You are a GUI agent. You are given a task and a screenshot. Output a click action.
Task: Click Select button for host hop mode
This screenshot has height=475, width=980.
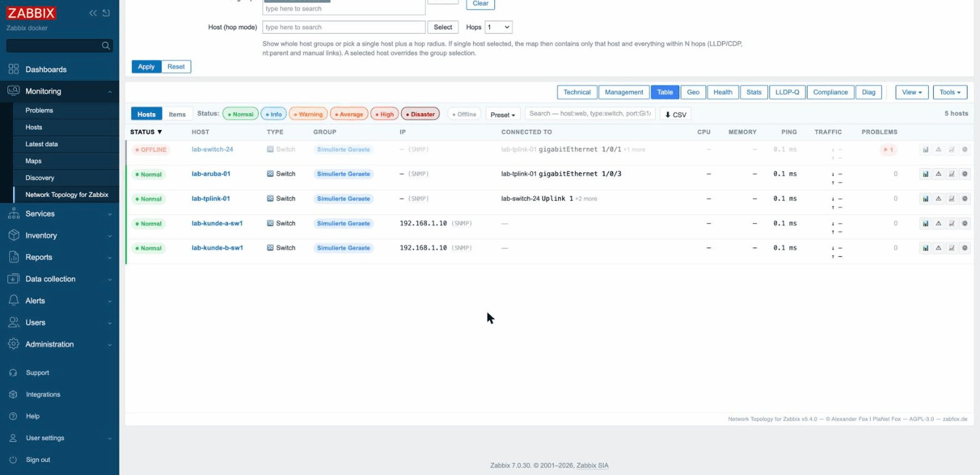[x=443, y=27]
